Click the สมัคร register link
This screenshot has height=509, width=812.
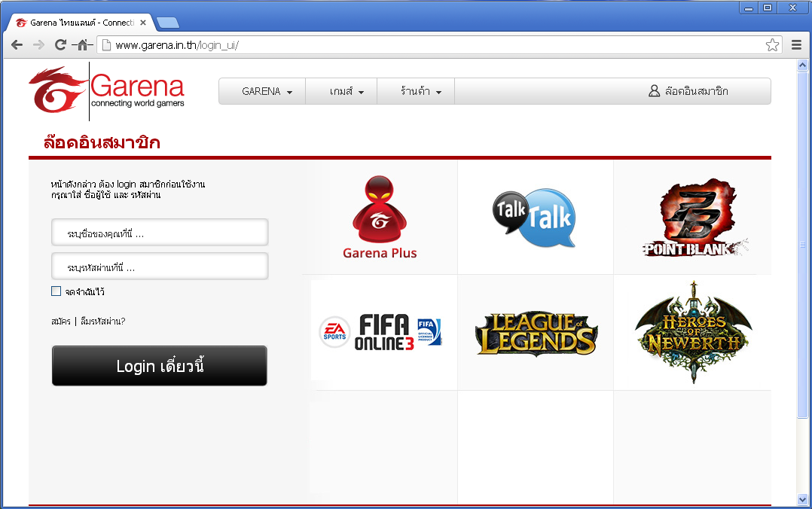tap(60, 321)
